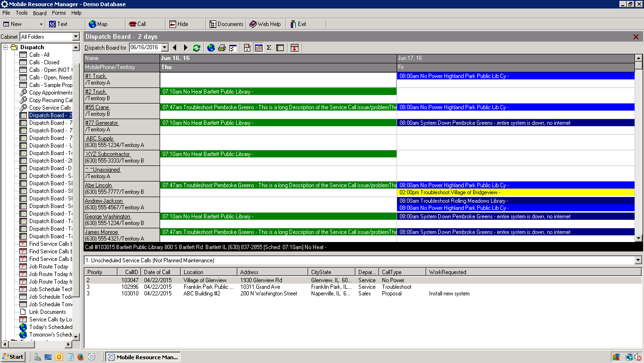Open the globe map icon in the board toolbar
Screen dimensions: 644x363
point(211,48)
